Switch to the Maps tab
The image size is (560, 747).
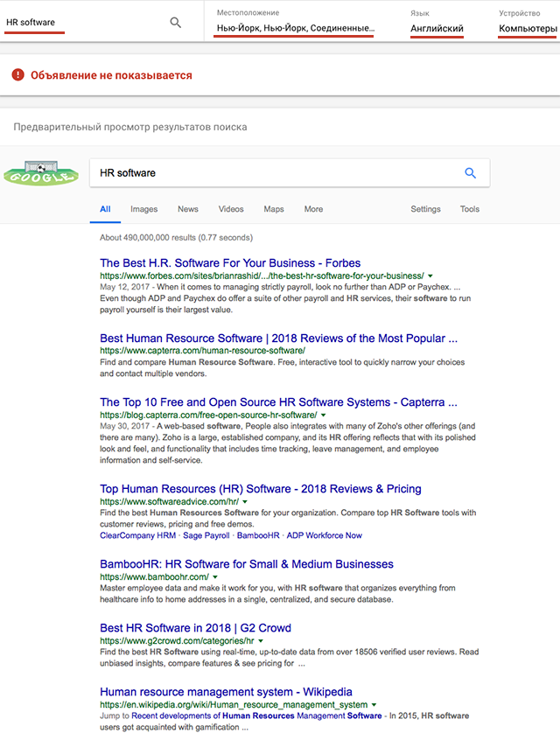pyautogui.click(x=274, y=209)
